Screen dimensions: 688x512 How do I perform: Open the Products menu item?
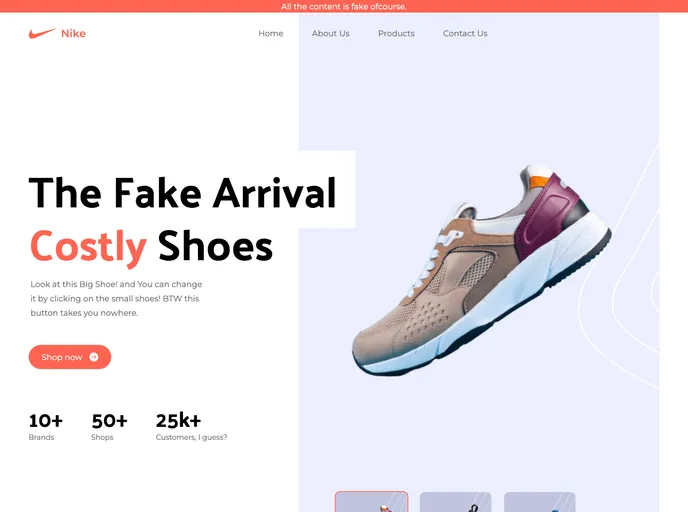[396, 33]
